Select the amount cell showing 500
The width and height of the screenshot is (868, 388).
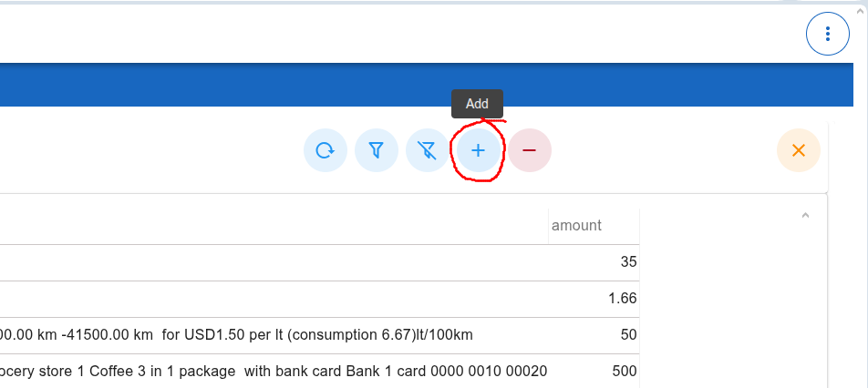click(x=624, y=371)
